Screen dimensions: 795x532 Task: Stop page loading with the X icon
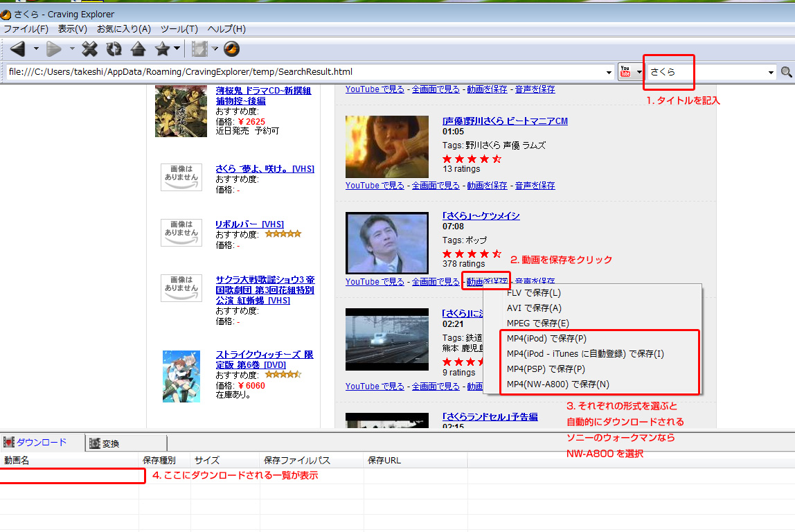click(90, 48)
